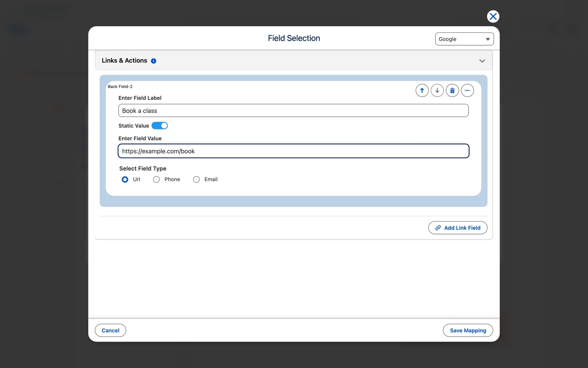This screenshot has width=588, height=368.
Task: Select the Email field type
Action: tap(197, 180)
